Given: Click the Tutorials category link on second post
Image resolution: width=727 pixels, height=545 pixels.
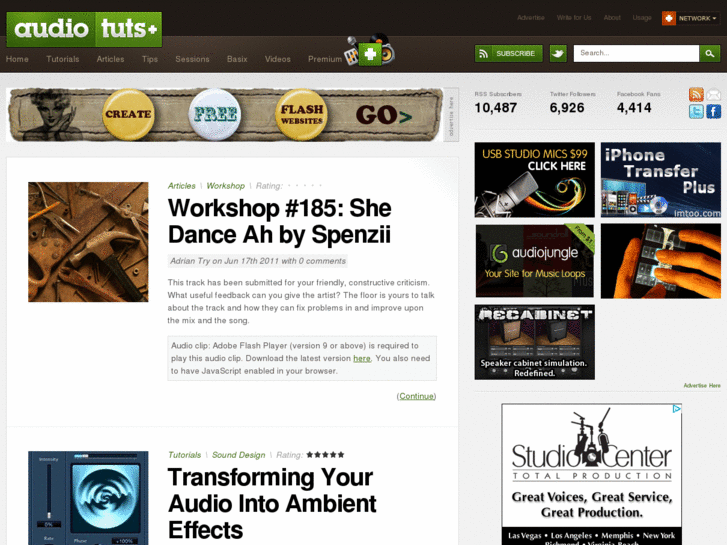Looking at the screenshot, I should [x=185, y=455].
